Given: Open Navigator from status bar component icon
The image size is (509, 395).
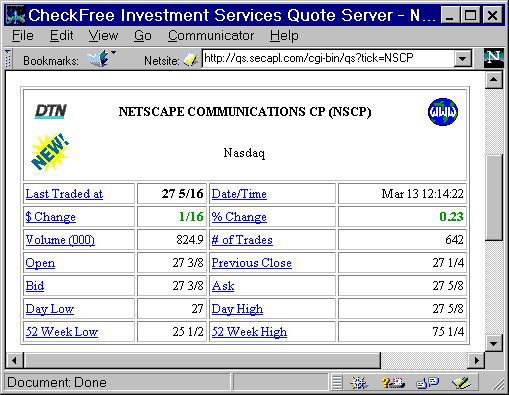Looking at the screenshot, I should [x=359, y=383].
